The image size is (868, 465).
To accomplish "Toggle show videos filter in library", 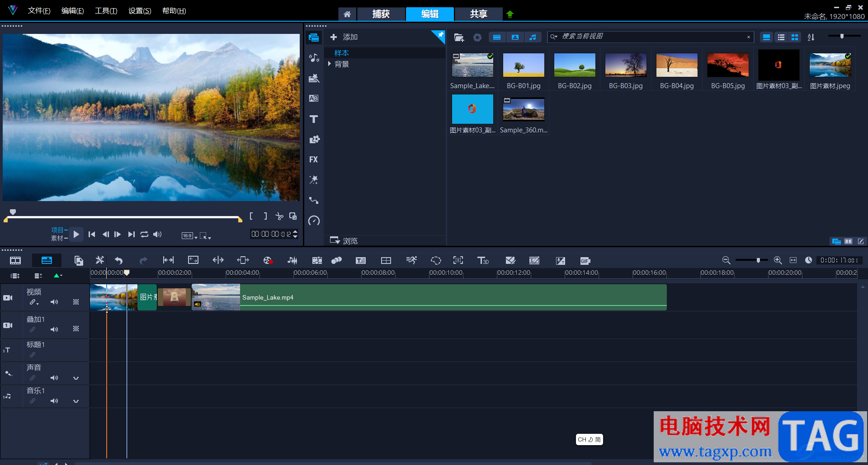I will [x=497, y=38].
